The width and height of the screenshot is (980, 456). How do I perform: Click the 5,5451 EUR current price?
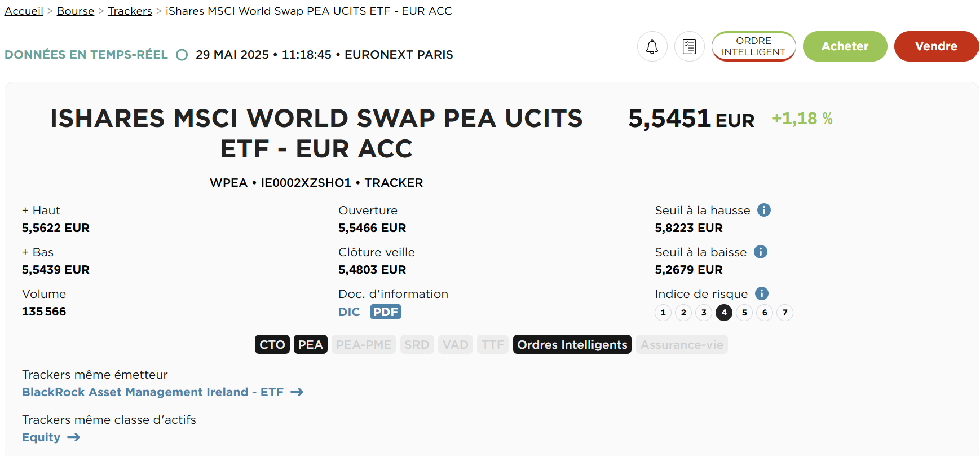[x=691, y=119]
